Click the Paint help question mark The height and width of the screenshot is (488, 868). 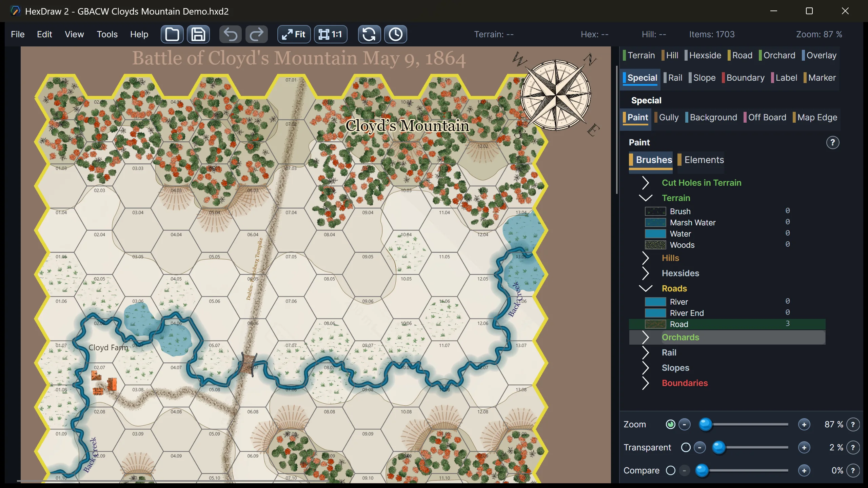click(x=833, y=143)
